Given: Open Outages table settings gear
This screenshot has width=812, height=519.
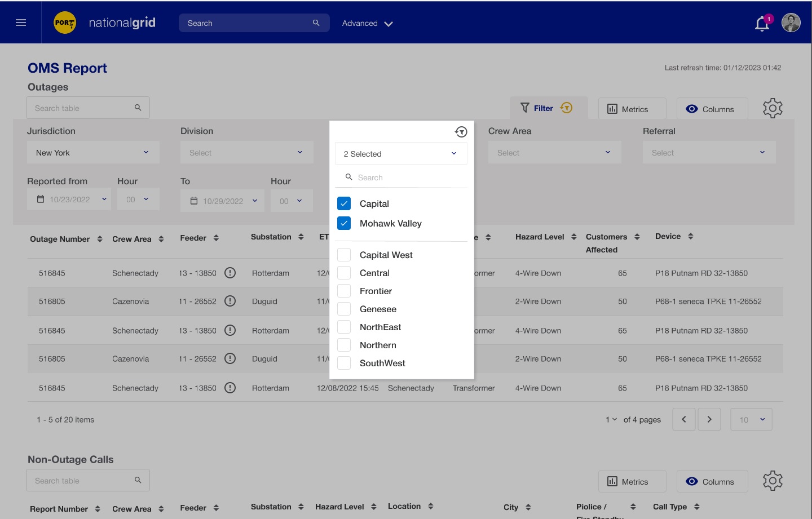Looking at the screenshot, I should [773, 108].
